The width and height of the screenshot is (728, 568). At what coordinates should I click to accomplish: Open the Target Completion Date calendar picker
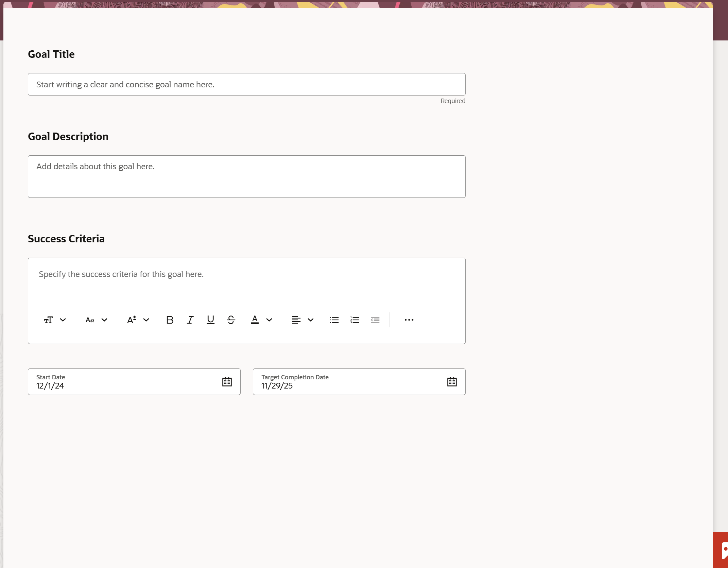pos(451,381)
